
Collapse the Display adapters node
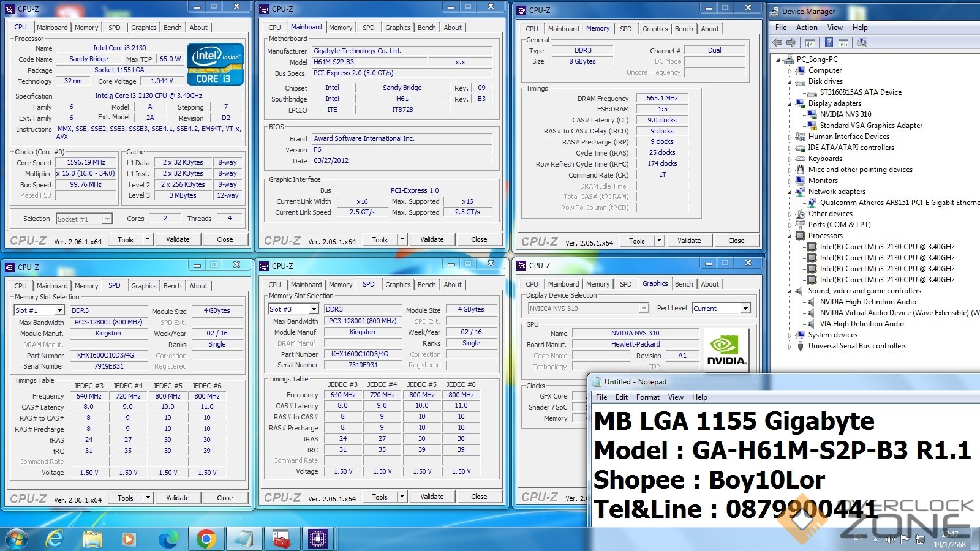pyautogui.click(x=790, y=103)
